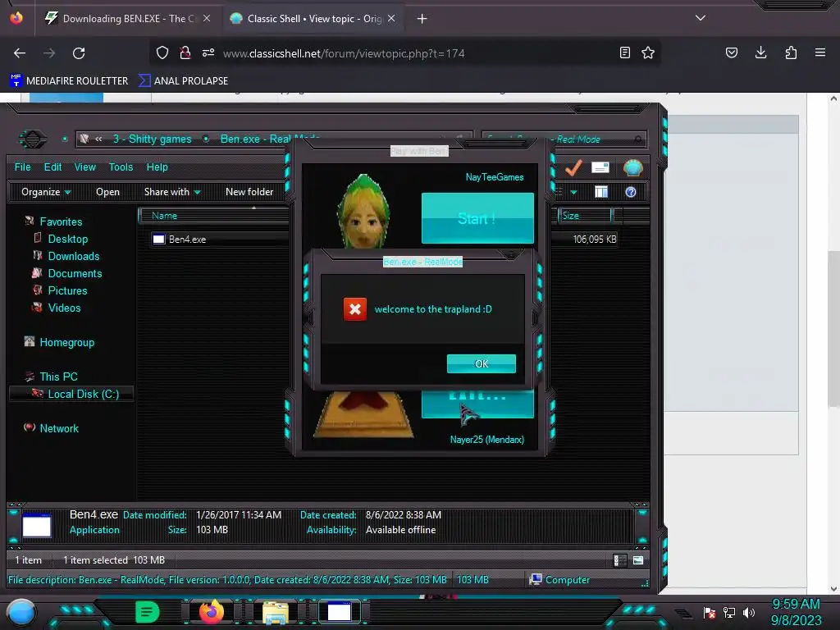Bookmark this page with star icon
840x630 pixels.
648,52
